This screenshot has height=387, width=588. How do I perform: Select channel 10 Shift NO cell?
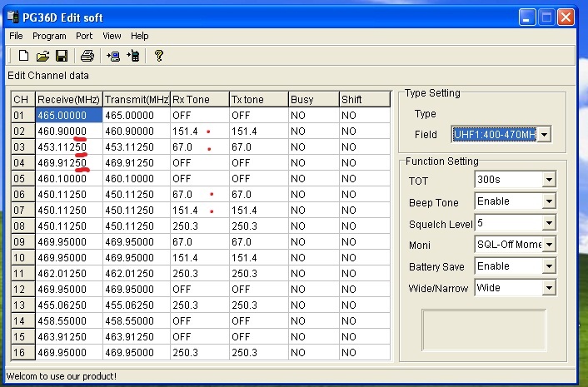coord(365,258)
